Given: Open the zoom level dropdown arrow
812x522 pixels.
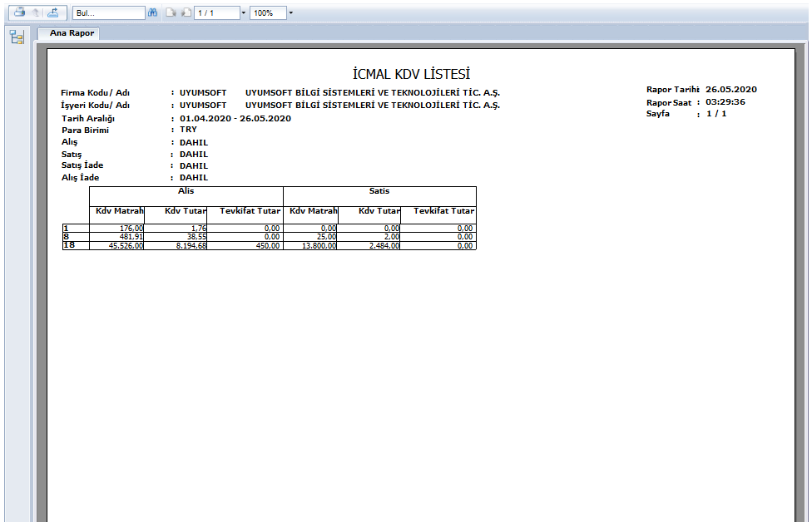Looking at the screenshot, I should coord(291,13).
